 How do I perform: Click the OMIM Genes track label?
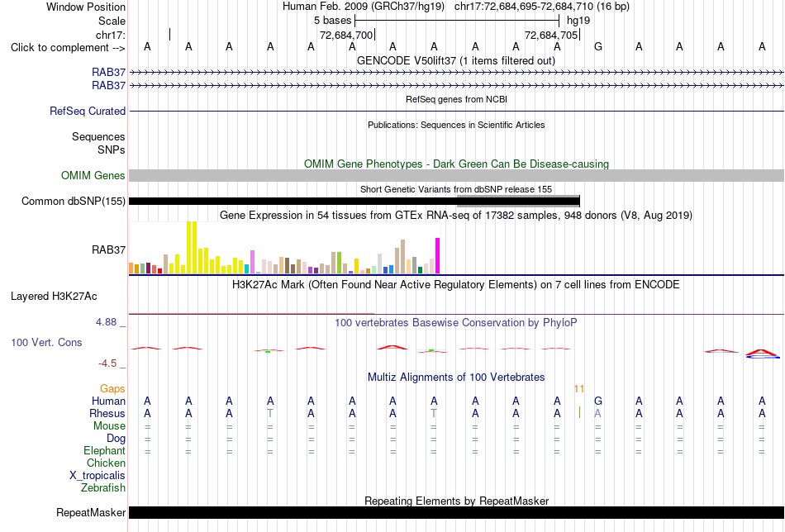[93, 176]
